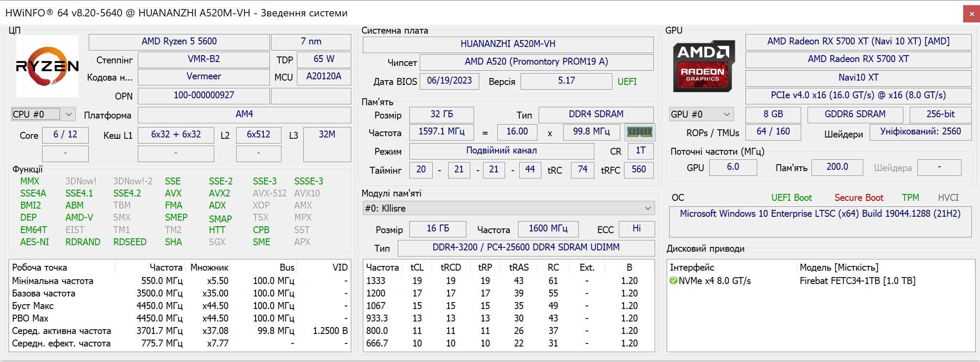
Task: Click the 32 ГБ memory size field
Action: (x=442, y=115)
